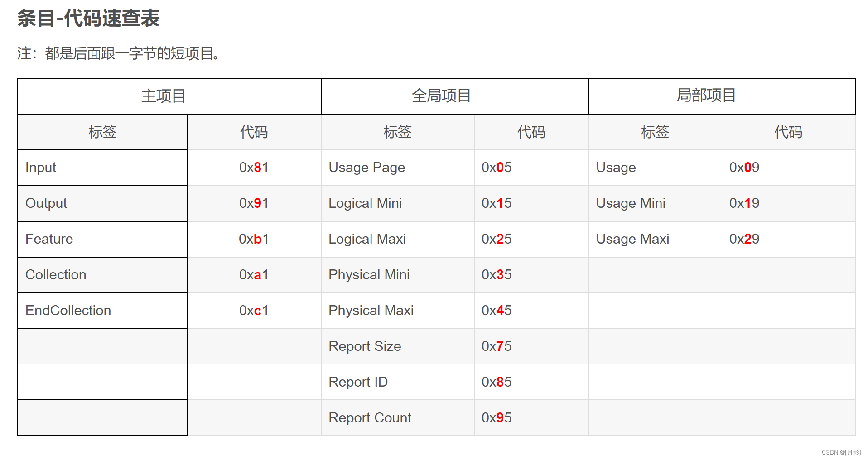Image resolution: width=868 pixels, height=460 pixels.
Task: Select the EndCollection cell
Action: tap(102, 311)
